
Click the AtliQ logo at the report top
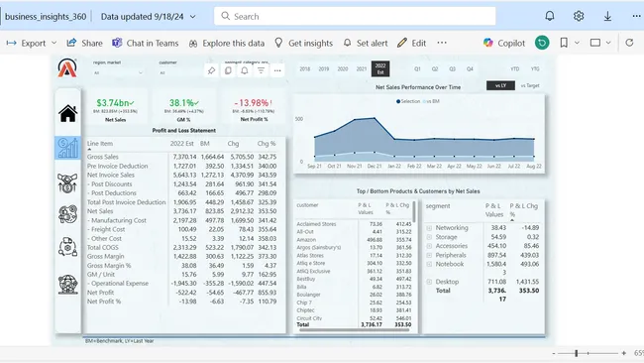pos(67,67)
